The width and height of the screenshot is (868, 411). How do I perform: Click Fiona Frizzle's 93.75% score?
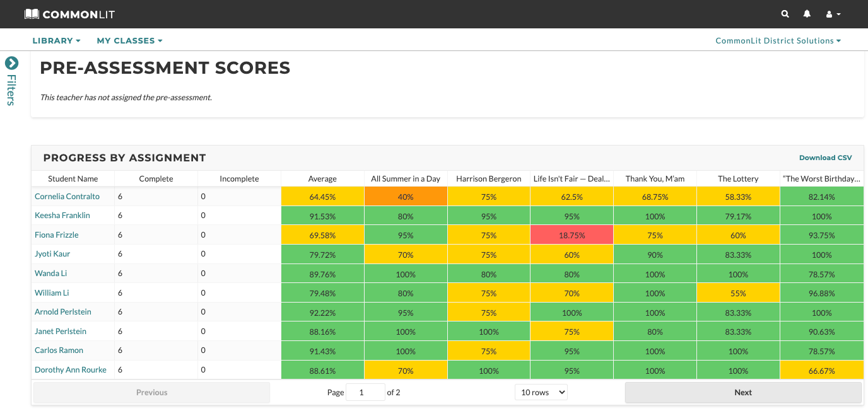click(x=821, y=235)
